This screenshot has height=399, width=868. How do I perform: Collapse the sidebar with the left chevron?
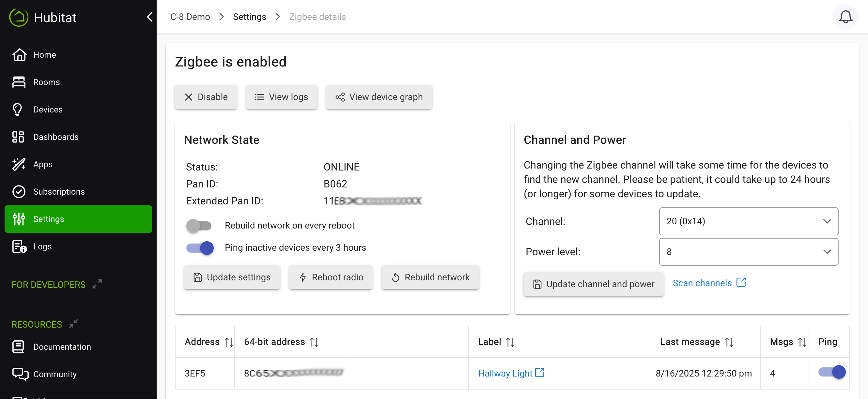pyautogui.click(x=149, y=17)
